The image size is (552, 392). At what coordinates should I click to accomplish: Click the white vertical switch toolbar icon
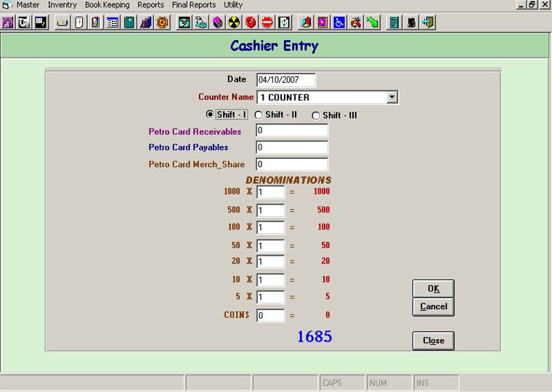click(x=79, y=23)
